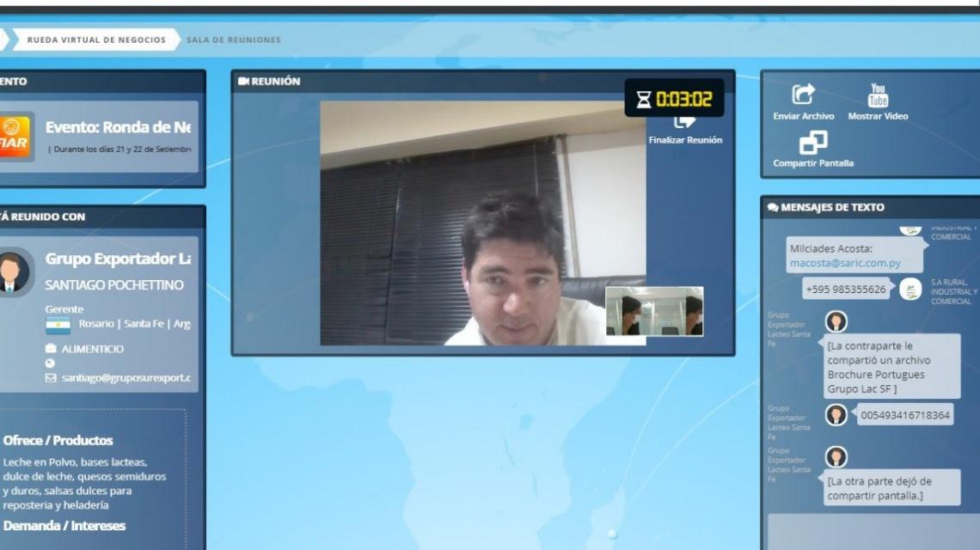Click the Enviar Archivo label

point(803,116)
